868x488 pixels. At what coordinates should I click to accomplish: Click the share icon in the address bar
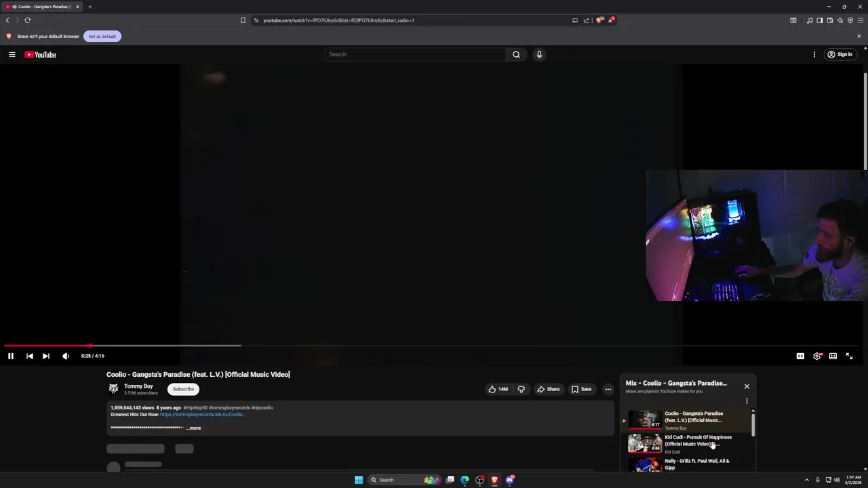587,20
